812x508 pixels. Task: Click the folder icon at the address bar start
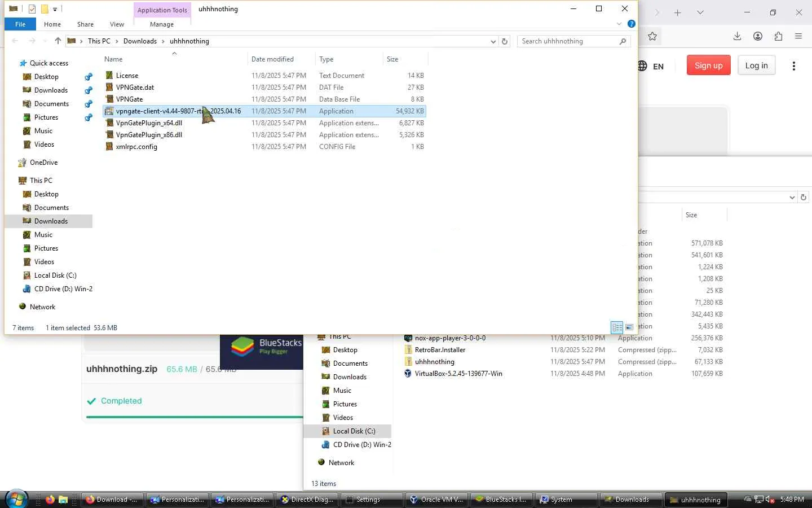tap(72, 41)
